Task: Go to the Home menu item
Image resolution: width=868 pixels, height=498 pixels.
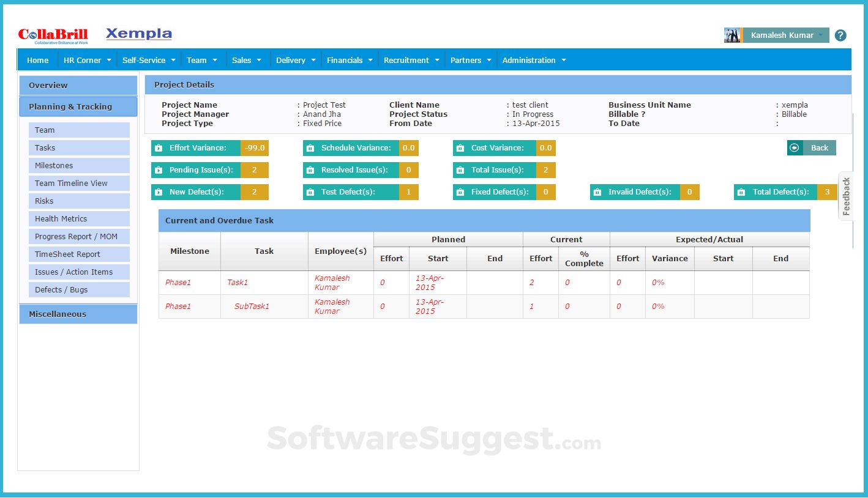Action: tap(38, 60)
